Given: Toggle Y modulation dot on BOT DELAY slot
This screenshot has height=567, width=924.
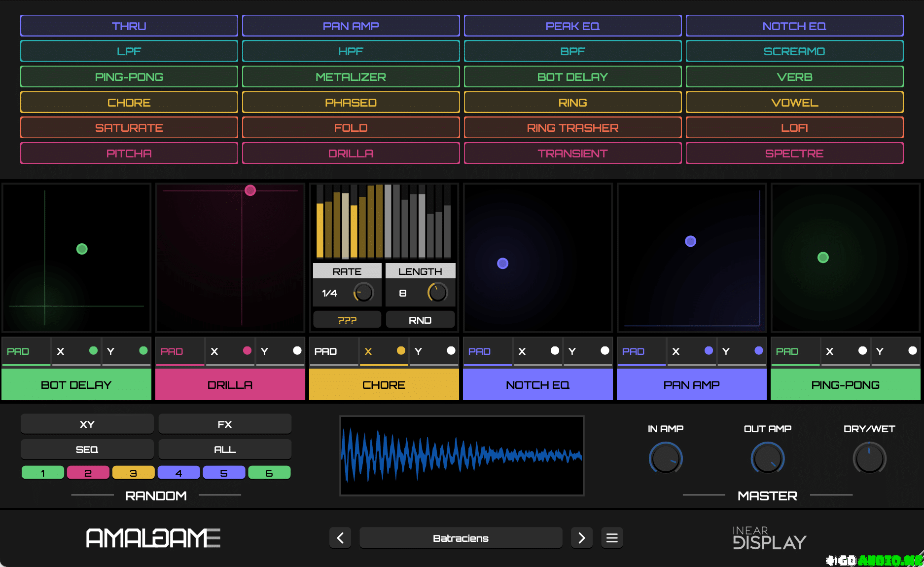Looking at the screenshot, I should coord(143,350).
